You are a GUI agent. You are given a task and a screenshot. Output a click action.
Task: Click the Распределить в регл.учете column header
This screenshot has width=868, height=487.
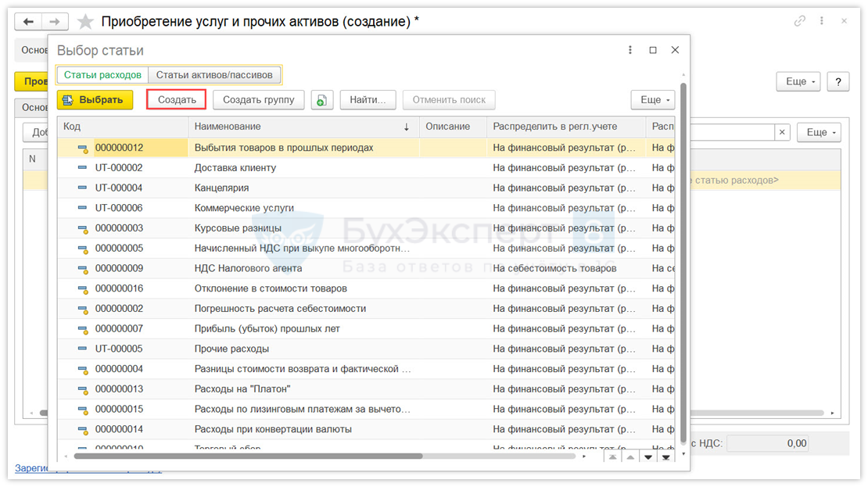pyautogui.click(x=565, y=127)
